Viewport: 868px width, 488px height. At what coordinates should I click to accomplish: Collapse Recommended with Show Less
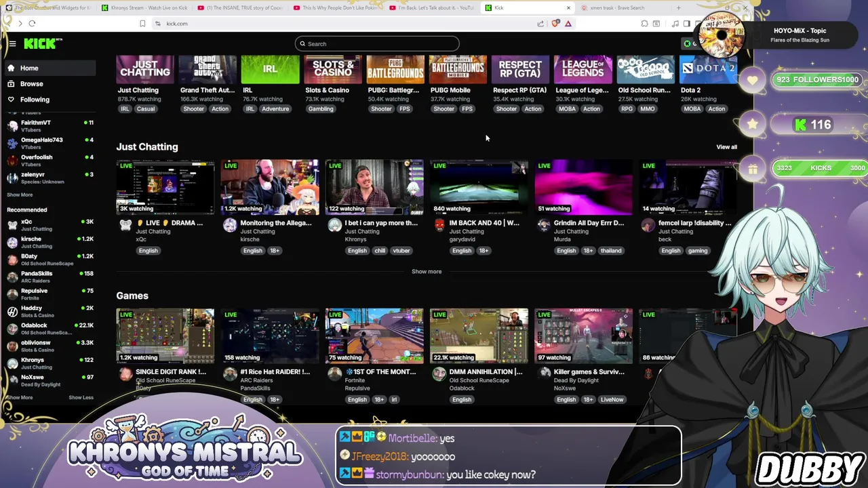81,398
